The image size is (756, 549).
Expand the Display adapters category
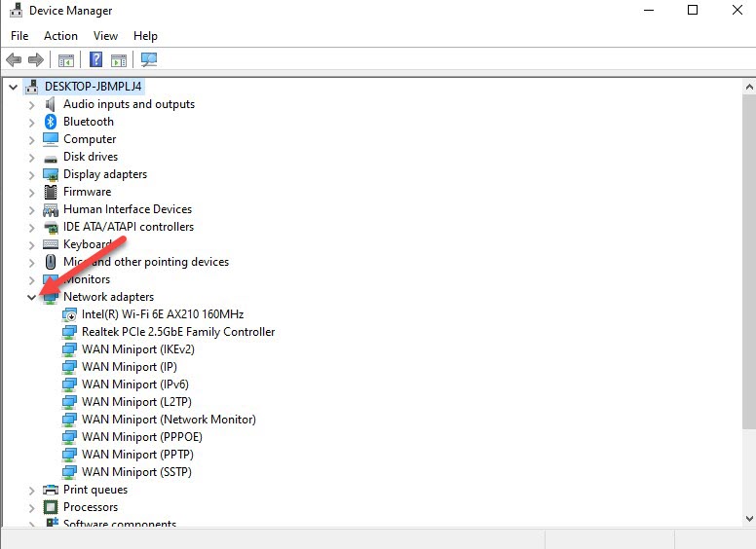[x=32, y=175]
